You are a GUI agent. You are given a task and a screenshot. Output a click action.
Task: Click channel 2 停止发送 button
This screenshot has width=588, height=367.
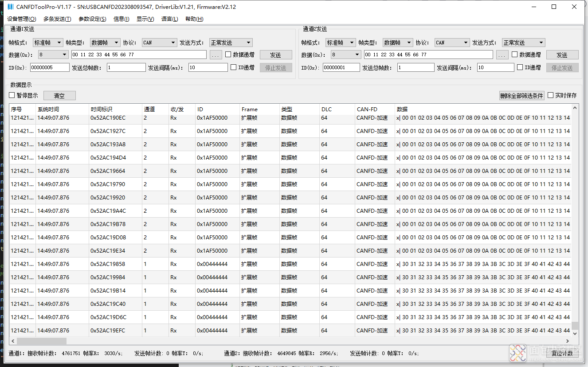(562, 68)
